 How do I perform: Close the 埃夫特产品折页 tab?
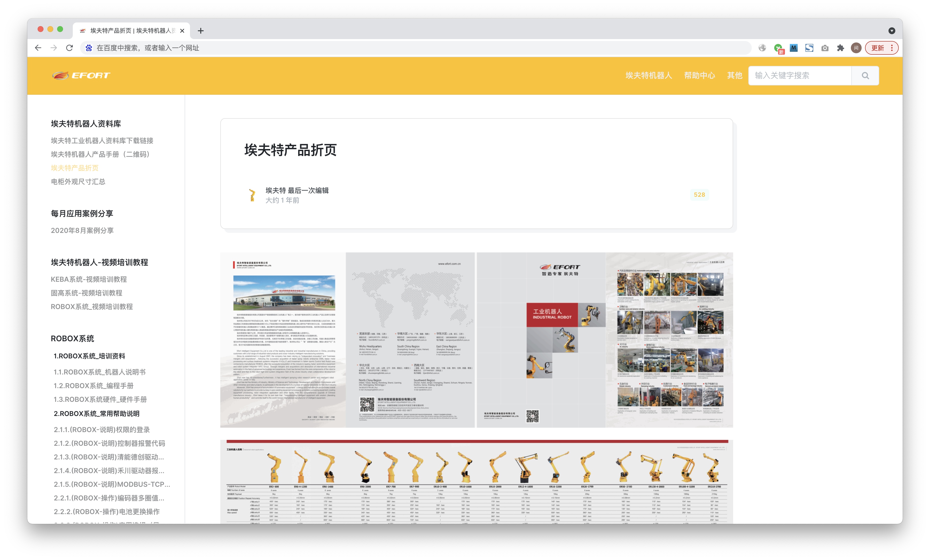pyautogui.click(x=182, y=31)
